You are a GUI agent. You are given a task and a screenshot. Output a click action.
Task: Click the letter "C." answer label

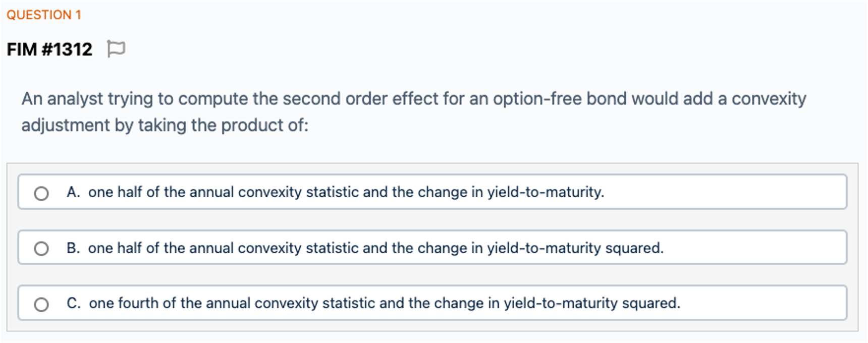tap(74, 303)
